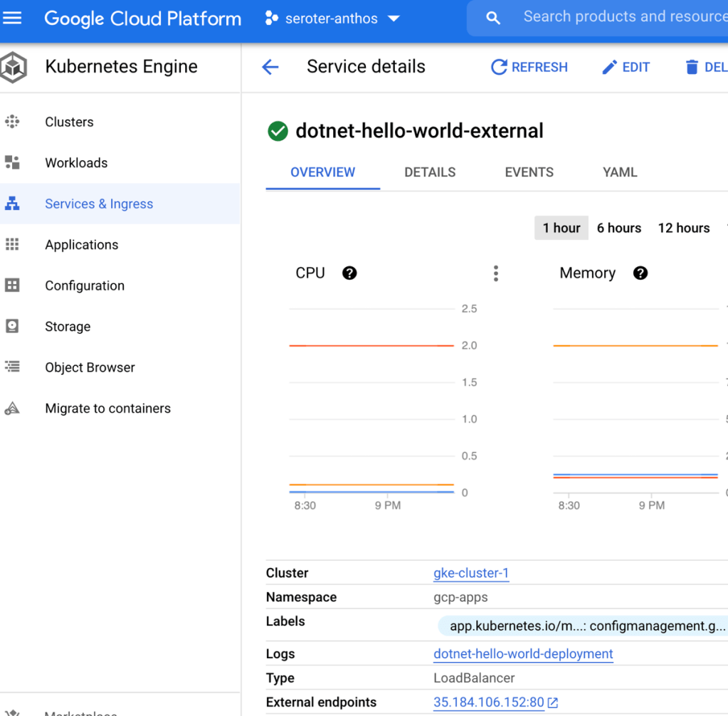This screenshot has width=728, height=716.
Task: Open external endpoint 35.184.106.152:80
Action: pos(489,702)
